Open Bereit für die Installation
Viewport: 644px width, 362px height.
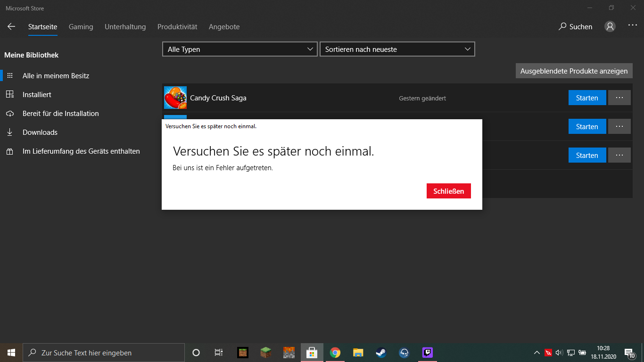click(x=61, y=114)
